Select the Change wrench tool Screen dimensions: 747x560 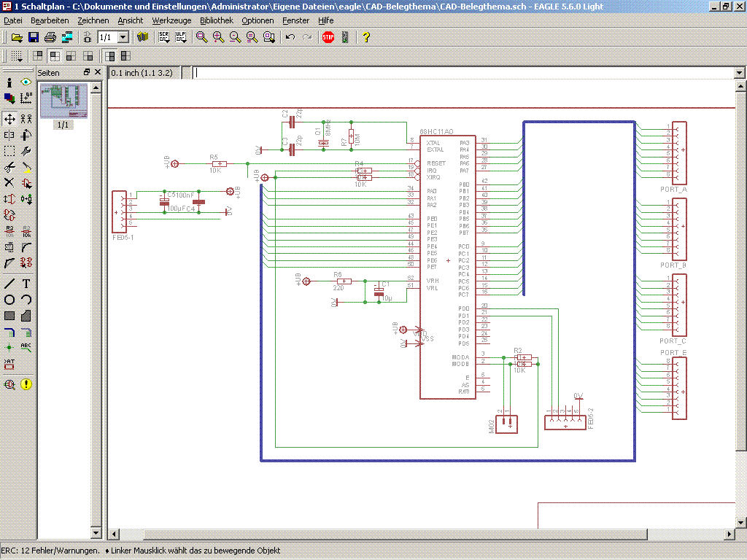coord(26,151)
